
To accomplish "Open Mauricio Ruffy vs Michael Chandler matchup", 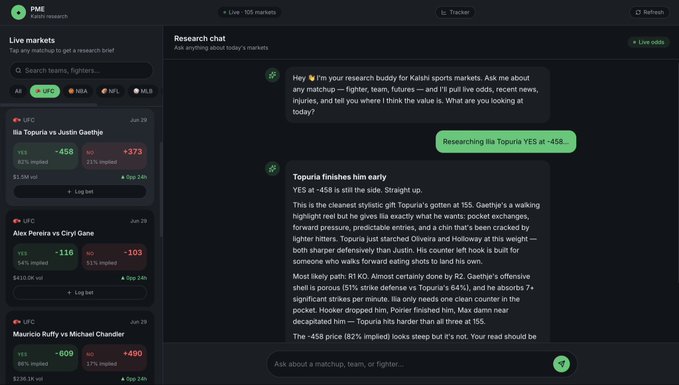I will pyautogui.click(x=68, y=334).
